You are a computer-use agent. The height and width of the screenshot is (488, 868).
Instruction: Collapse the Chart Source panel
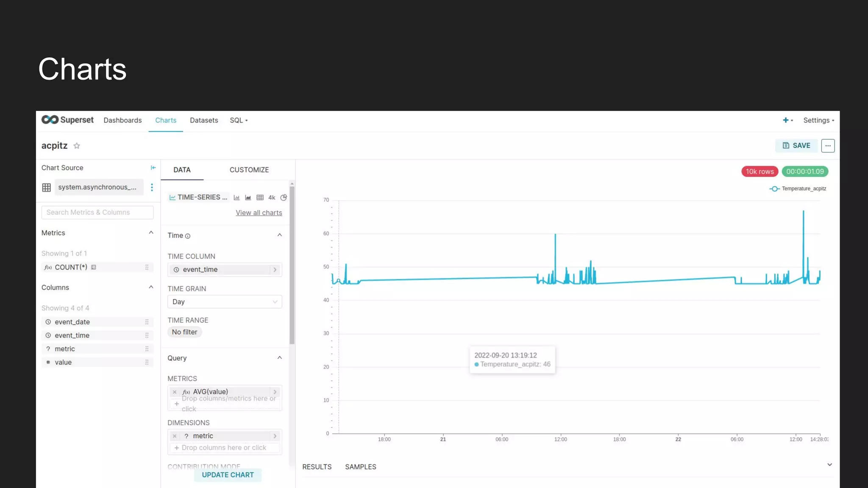coord(153,168)
